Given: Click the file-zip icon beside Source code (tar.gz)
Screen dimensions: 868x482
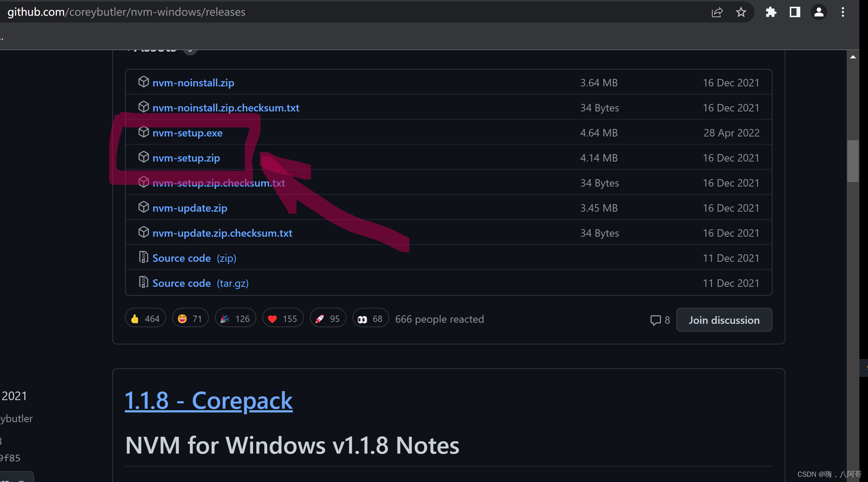Looking at the screenshot, I should 143,282.
